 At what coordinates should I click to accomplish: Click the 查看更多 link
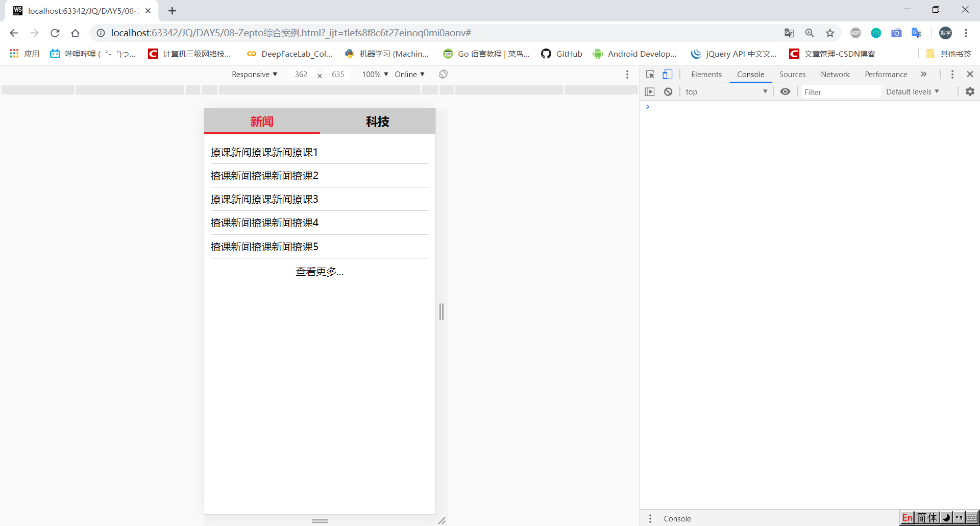coord(320,271)
